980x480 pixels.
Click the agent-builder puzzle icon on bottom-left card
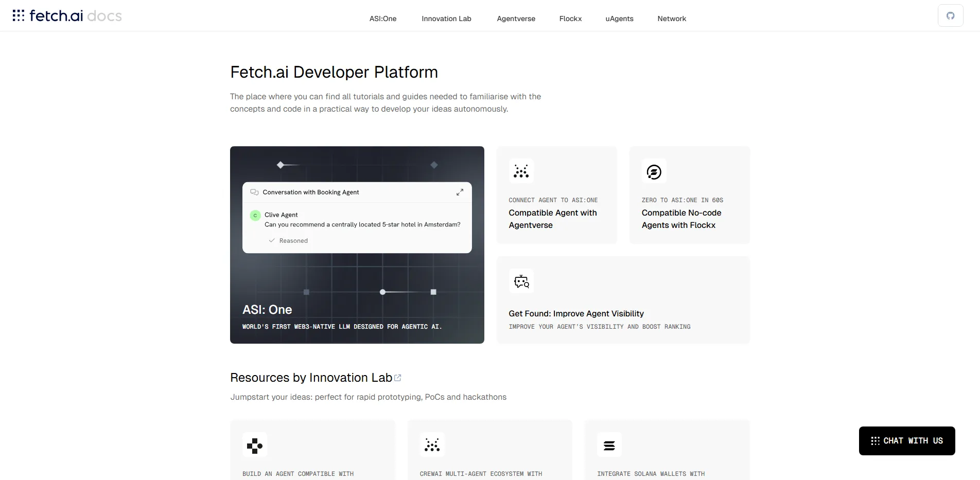pyautogui.click(x=255, y=445)
